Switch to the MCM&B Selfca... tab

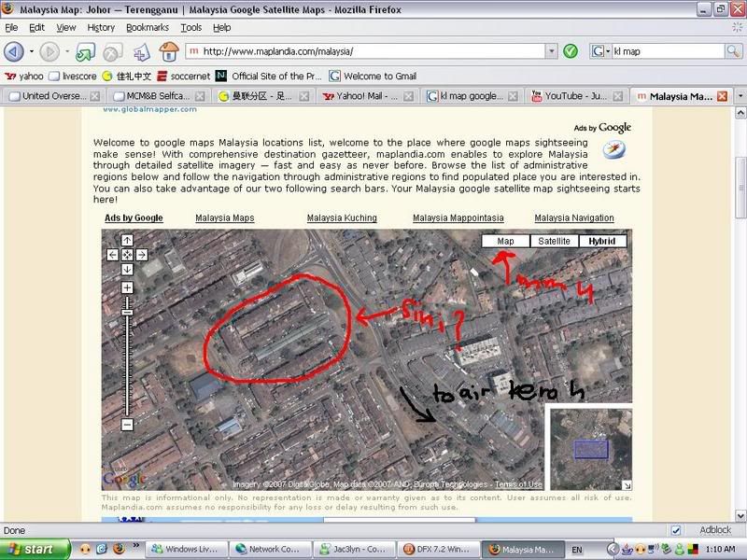[x=158, y=96]
